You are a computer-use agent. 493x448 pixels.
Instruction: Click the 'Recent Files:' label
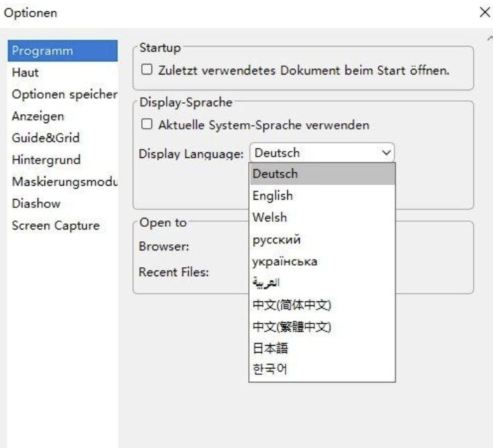click(174, 272)
